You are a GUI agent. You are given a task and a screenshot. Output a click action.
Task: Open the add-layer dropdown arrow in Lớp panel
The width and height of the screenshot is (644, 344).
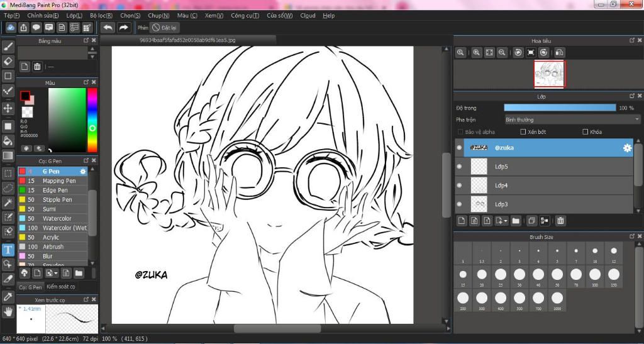[x=506, y=221]
